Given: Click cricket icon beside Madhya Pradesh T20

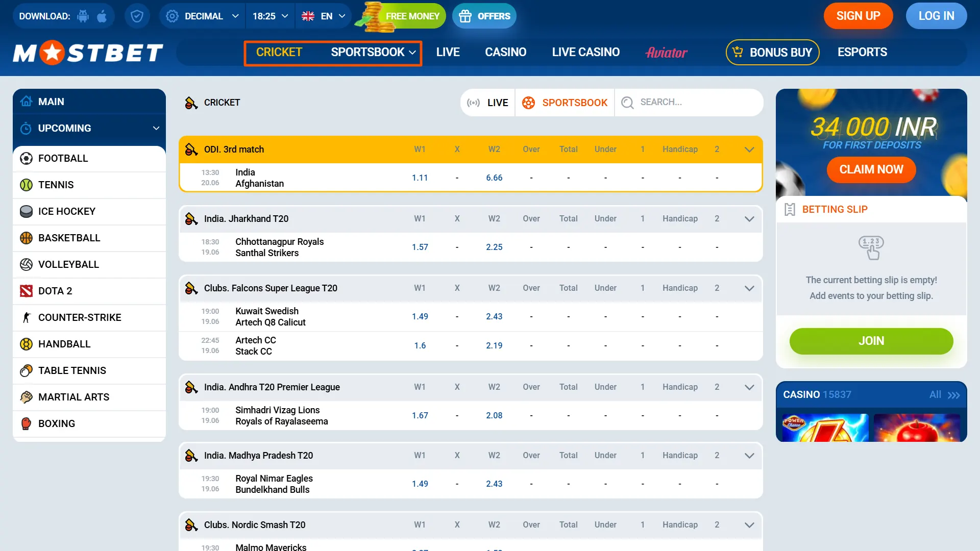Looking at the screenshot, I should (x=191, y=456).
